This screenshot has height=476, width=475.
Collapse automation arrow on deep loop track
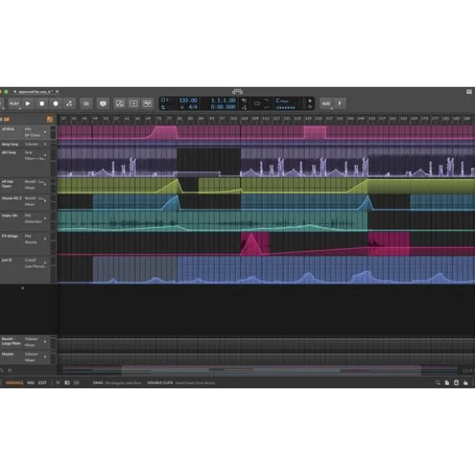(x=45, y=144)
